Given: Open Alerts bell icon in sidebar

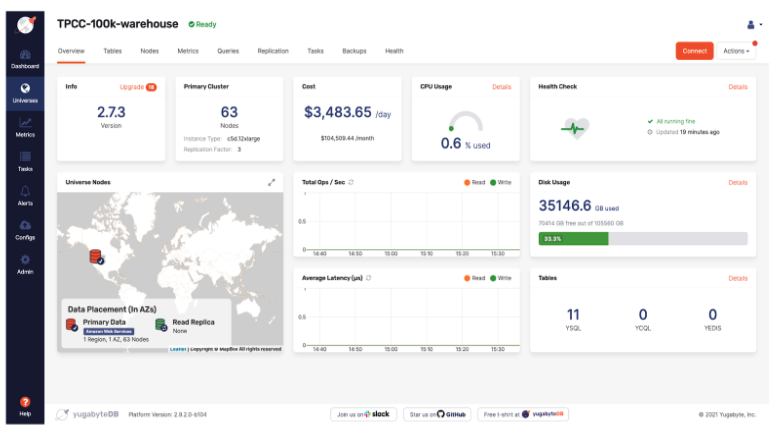Looking at the screenshot, I should pos(25,193).
